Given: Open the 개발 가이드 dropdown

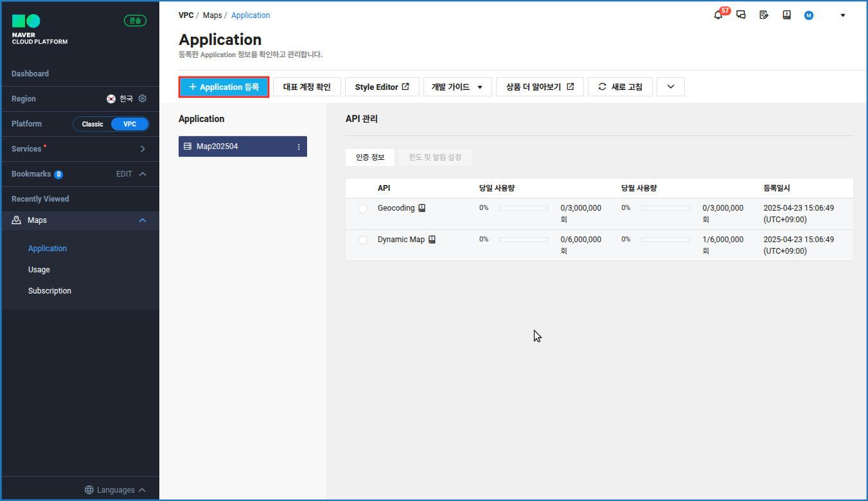Looking at the screenshot, I should (x=457, y=87).
